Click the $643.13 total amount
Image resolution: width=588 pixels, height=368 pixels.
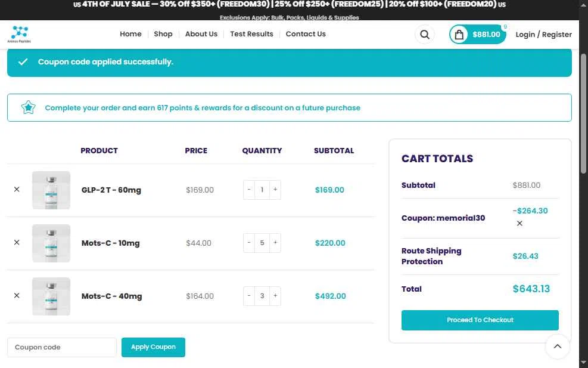pos(531,289)
